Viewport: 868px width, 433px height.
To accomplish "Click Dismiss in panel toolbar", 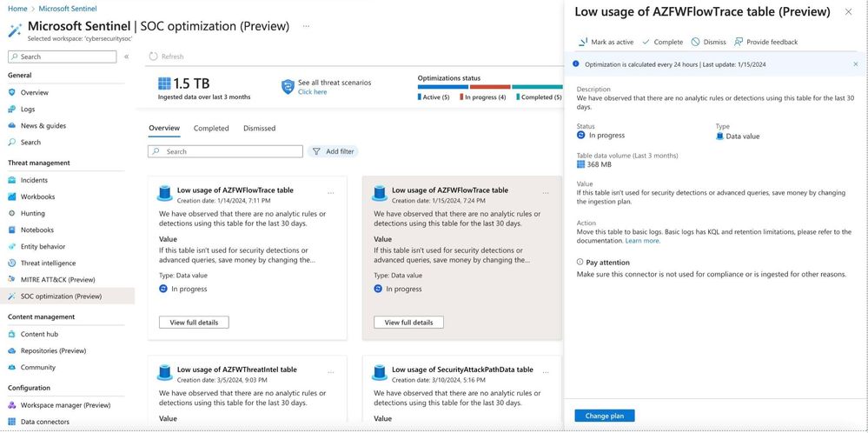I will tap(709, 42).
